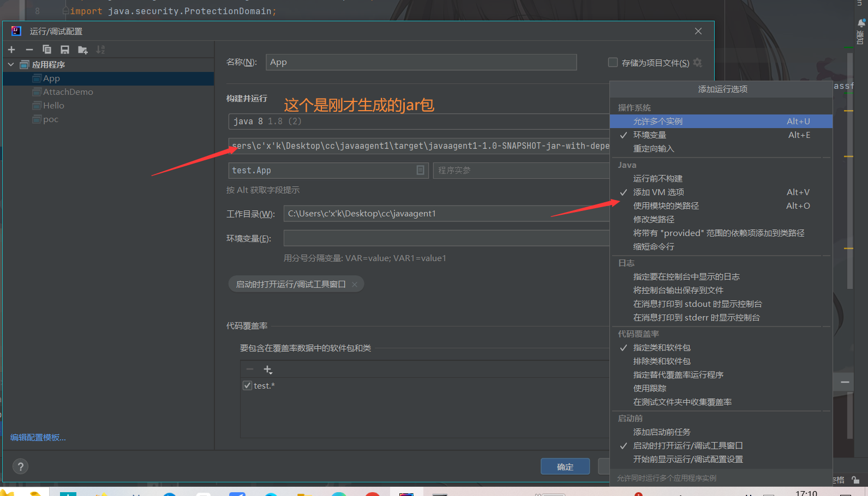
Task: Choose 指定要在控制台中显示的日志 option
Action: click(x=721, y=276)
